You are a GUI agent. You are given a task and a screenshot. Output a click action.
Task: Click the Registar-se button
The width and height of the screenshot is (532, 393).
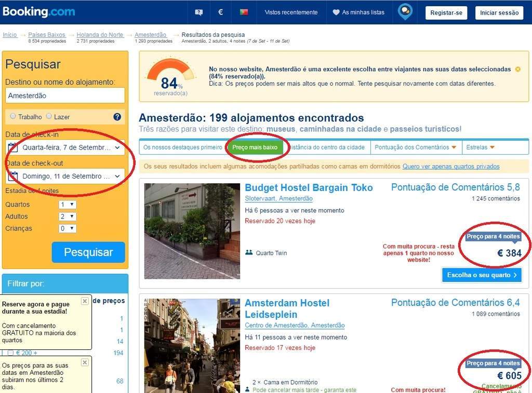pyautogui.click(x=446, y=13)
